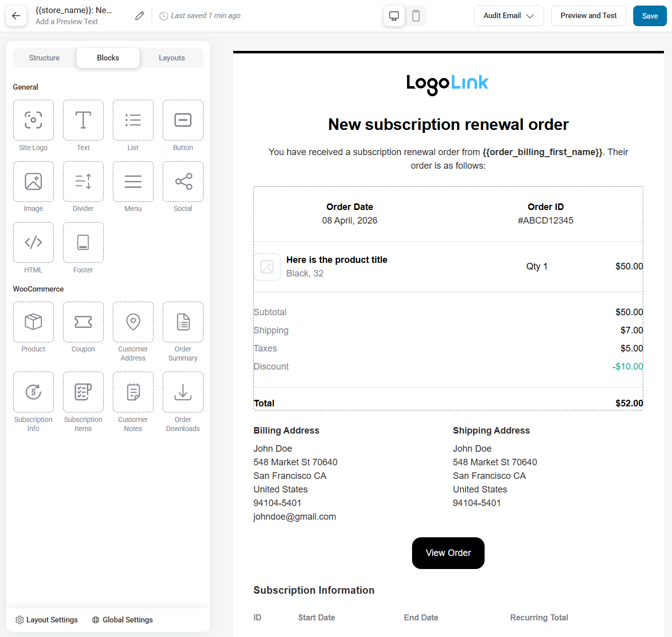Select the Social block
The image size is (672, 637).
pos(182,181)
